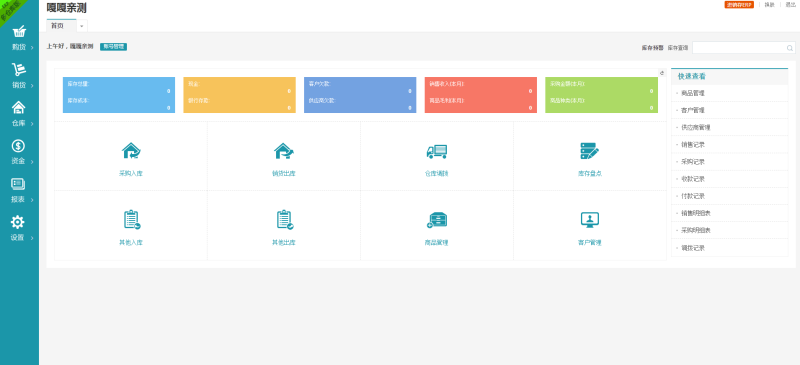Select the 其他出库 clipboard icon
The height and width of the screenshot is (365, 800).
click(x=285, y=220)
